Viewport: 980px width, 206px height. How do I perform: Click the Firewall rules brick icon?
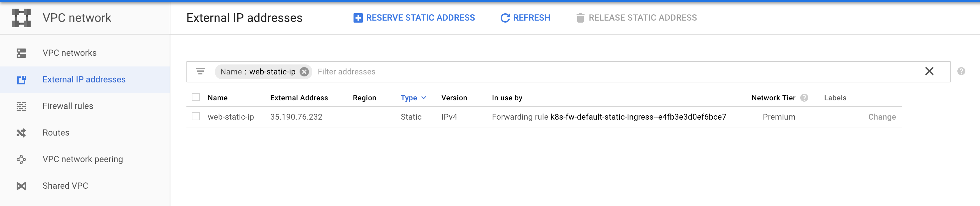click(x=21, y=106)
